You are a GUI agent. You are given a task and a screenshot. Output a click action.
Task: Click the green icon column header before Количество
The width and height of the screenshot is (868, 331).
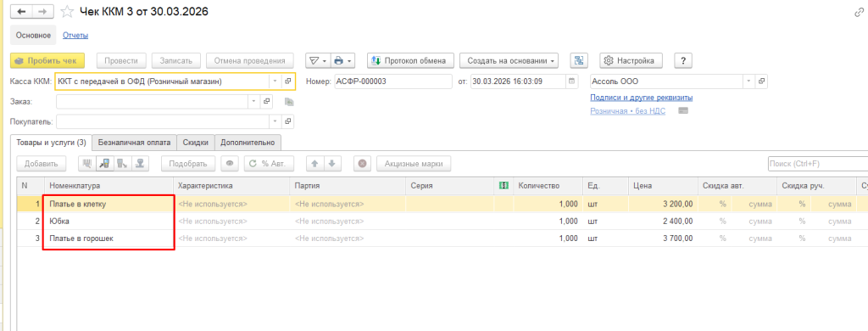(504, 186)
